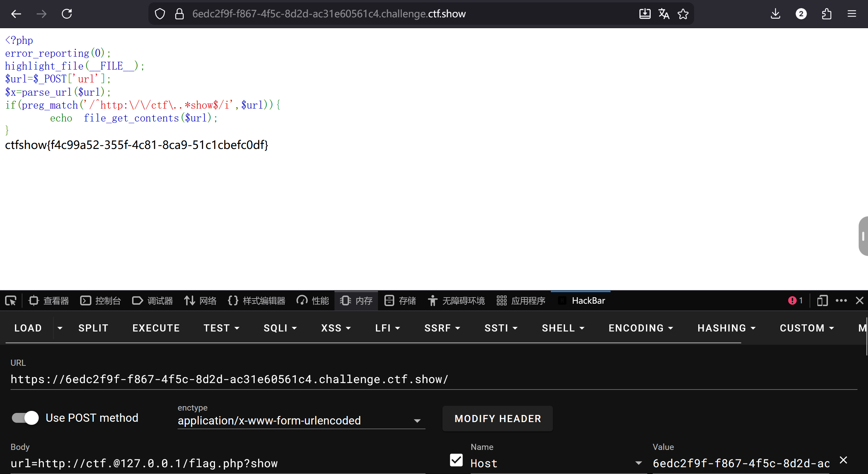Open the extensions puzzle icon

click(827, 14)
